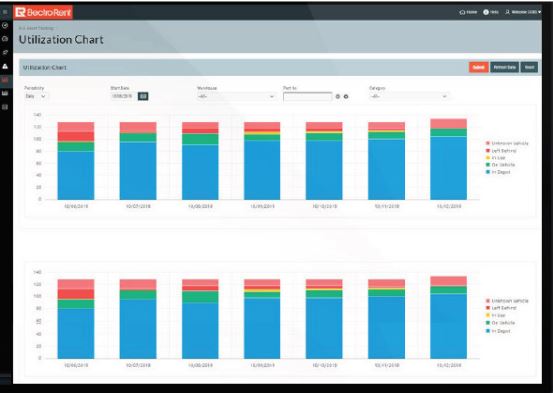Open the Category dropdown
Image resolution: width=553 pixels, height=393 pixels.
click(x=408, y=96)
